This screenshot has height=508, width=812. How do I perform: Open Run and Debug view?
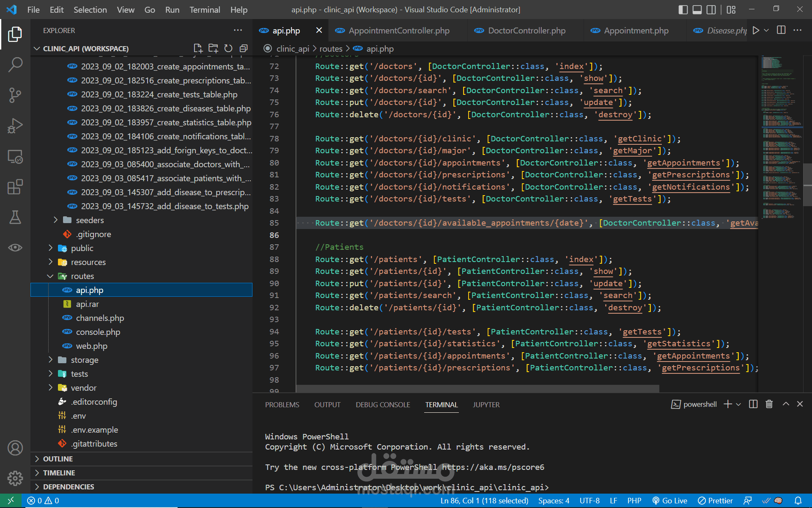tap(15, 126)
